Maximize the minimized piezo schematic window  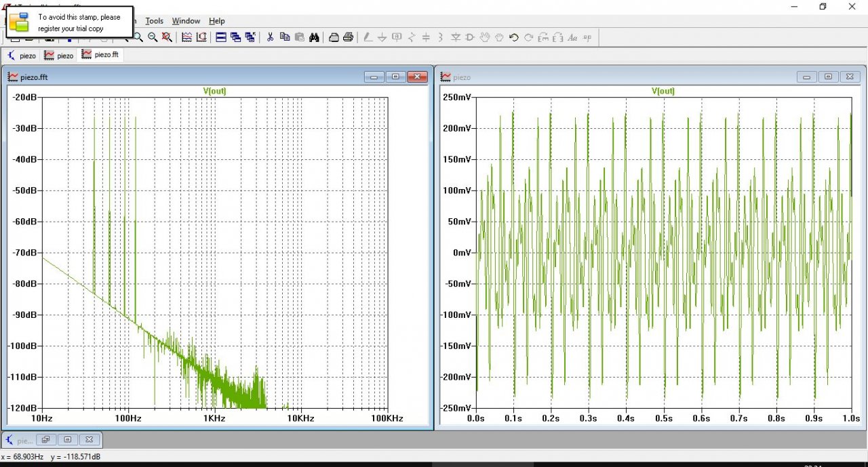pos(67,439)
